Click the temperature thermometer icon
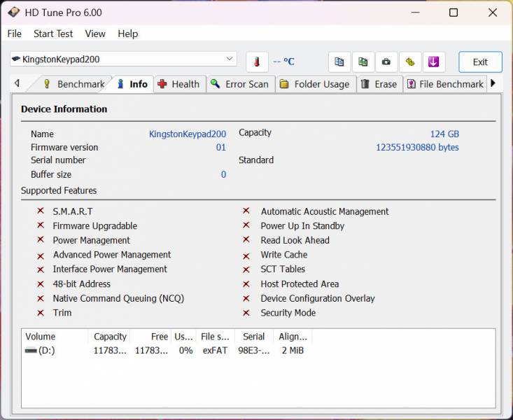This screenshot has height=420, width=513. coord(257,62)
